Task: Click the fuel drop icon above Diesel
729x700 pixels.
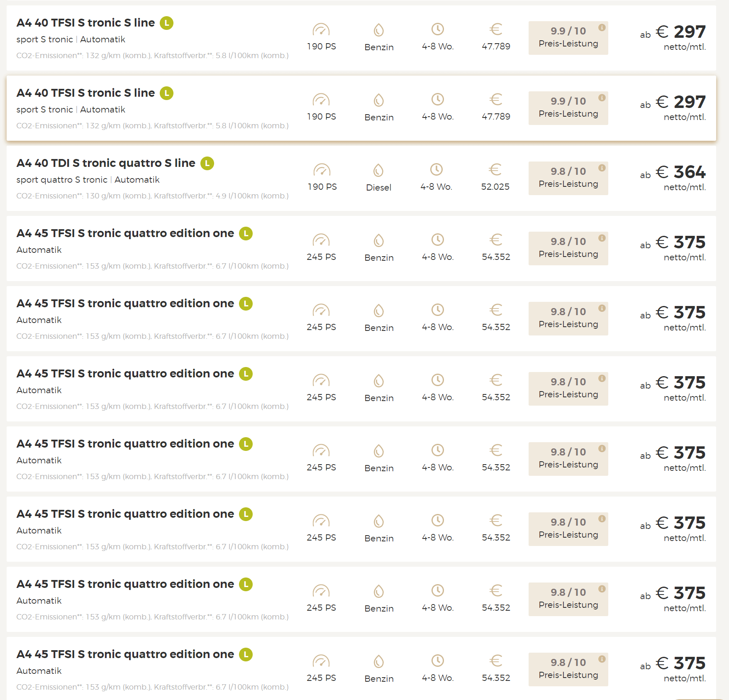Action: coord(378,170)
